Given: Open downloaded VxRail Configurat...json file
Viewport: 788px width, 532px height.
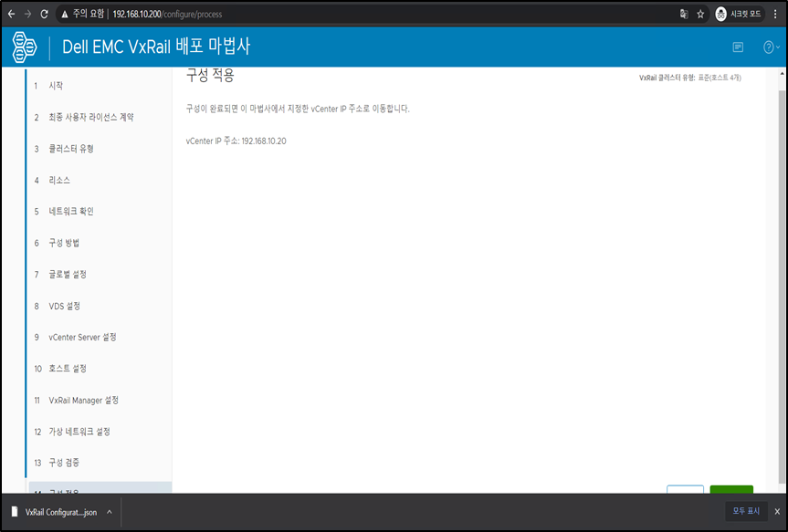Looking at the screenshot, I should (x=61, y=513).
